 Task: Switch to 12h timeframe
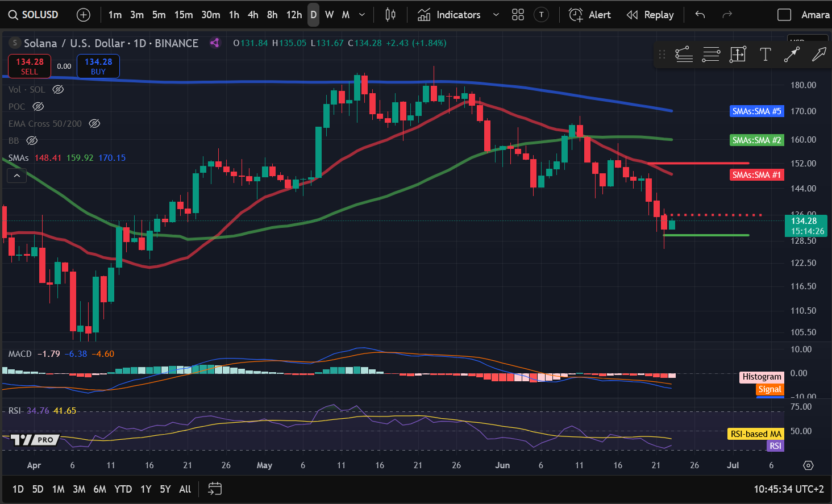click(x=294, y=15)
